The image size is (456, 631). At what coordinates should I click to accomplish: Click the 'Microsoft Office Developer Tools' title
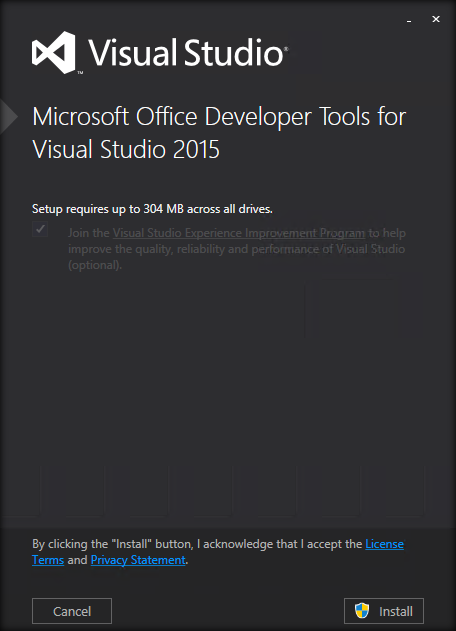click(219, 133)
